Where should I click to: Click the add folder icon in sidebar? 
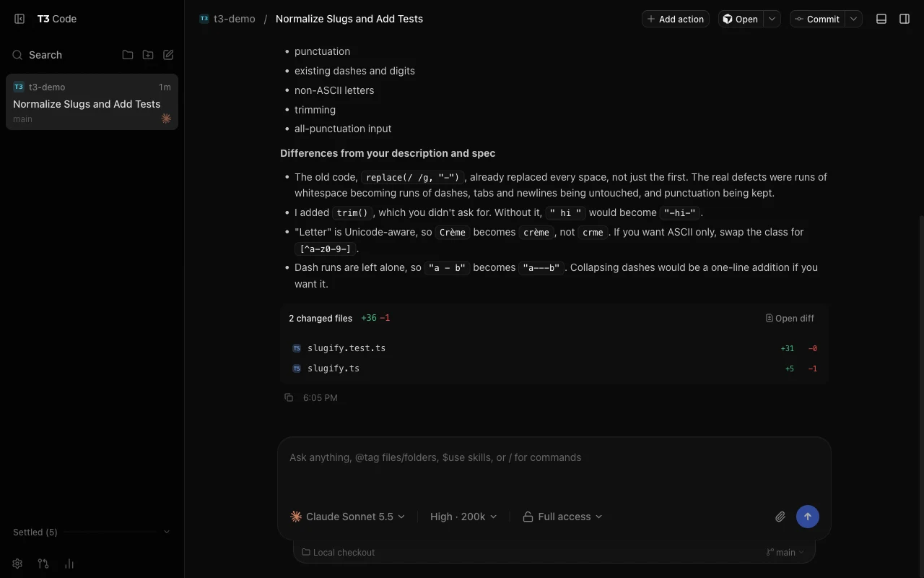pyautogui.click(x=148, y=55)
